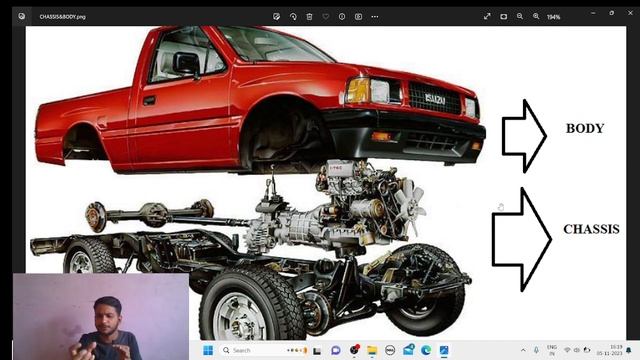Click the taskbar Search box

pos(264,350)
